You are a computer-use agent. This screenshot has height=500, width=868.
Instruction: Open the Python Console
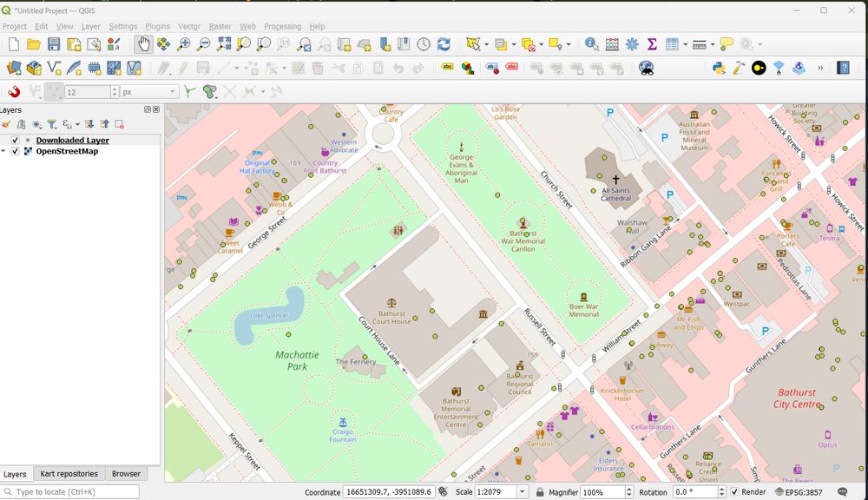[718, 68]
